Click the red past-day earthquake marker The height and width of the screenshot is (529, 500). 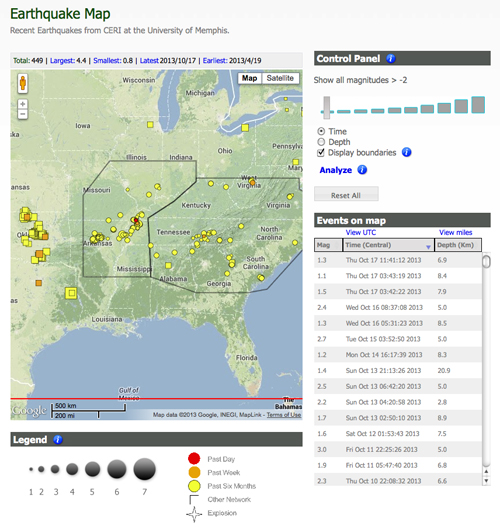click(x=136, y=220)
